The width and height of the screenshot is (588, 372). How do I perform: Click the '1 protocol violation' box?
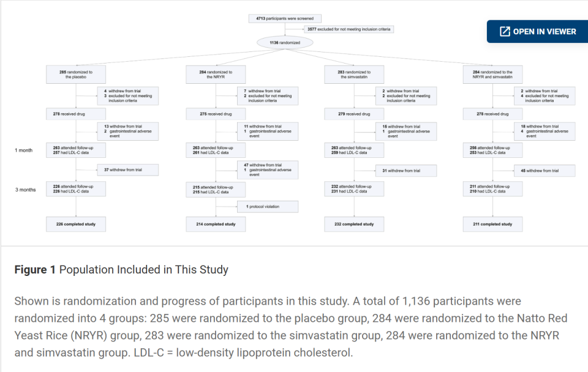268,207
